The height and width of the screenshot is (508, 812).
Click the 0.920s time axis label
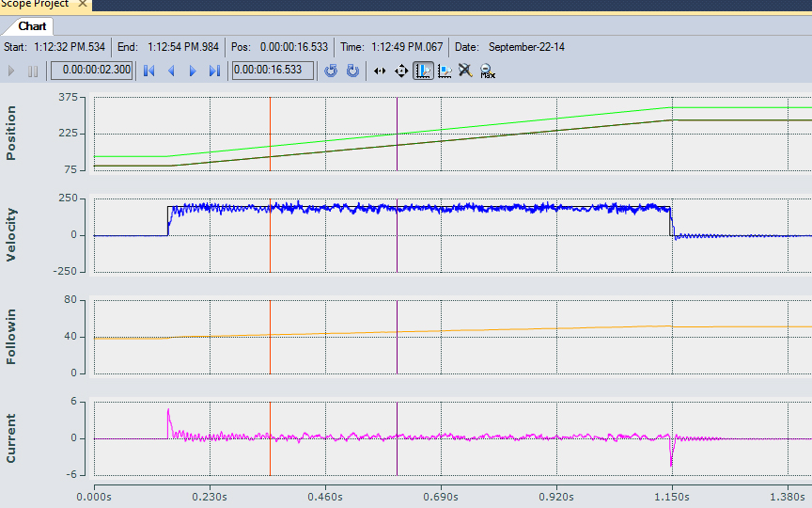point(556,497)
